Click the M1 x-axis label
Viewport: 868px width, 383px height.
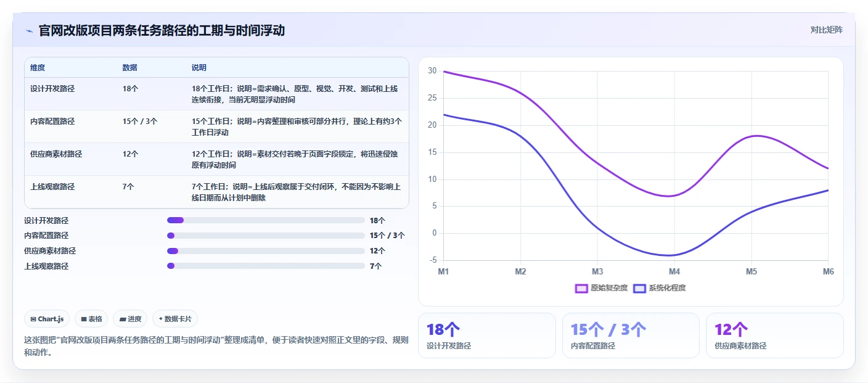pos(444,272)
